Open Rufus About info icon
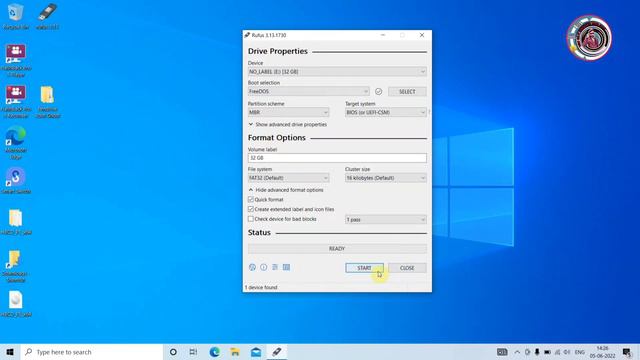This screenshot has width=640, height=360. click(x=264, y=267)
